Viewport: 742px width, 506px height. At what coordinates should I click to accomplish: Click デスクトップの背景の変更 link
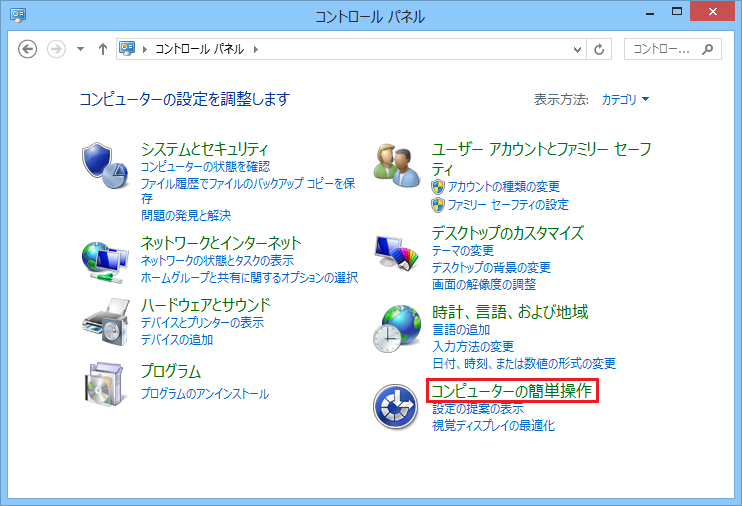pos(491,267)
